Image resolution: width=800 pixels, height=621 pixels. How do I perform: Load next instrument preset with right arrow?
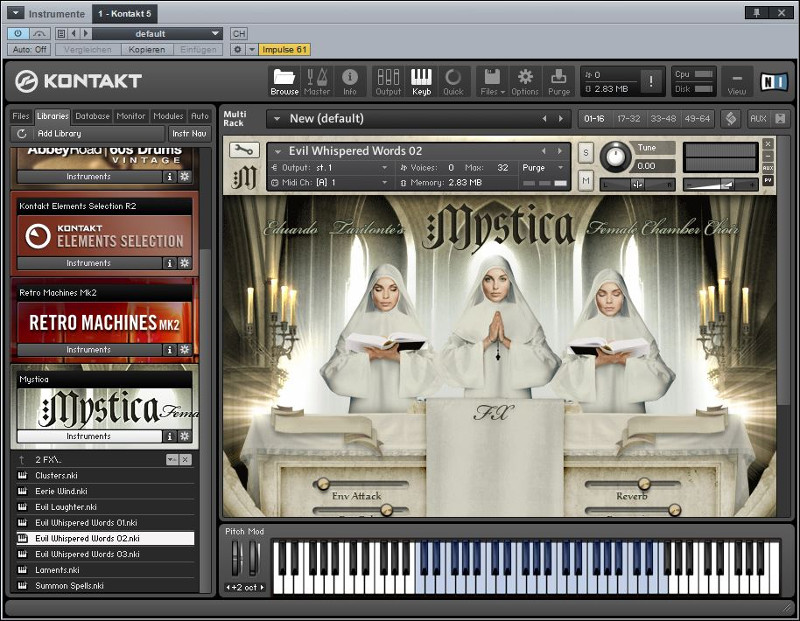point(560,151)
